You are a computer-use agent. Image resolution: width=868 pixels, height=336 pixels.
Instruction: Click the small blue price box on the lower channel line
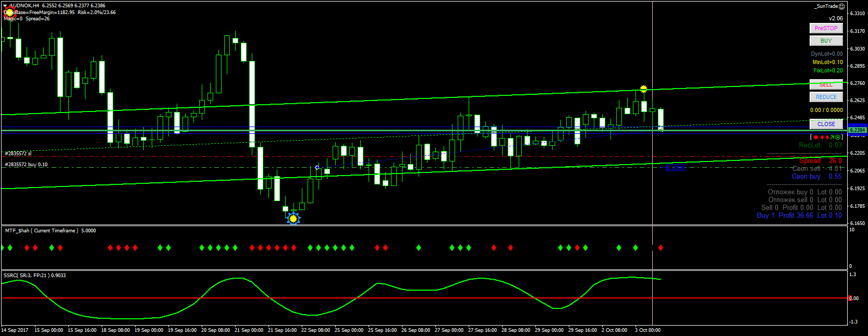tap(675, 167)
